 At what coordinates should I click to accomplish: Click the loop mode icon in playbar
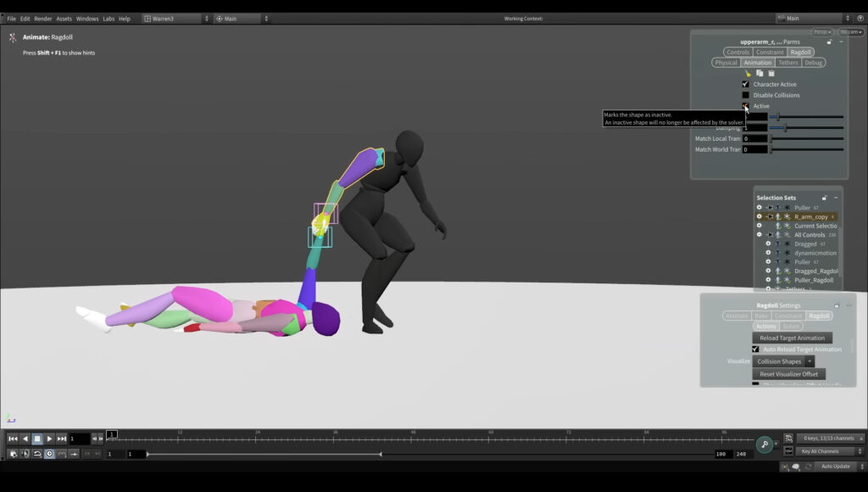pyautogui.click(x=37, y=454)
